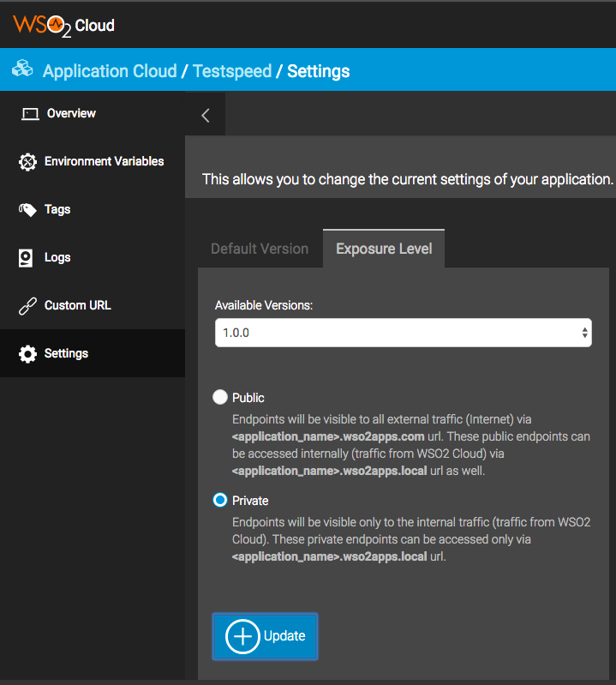The image size is (616, 685).
Task: Open the Environment Variables menu item
Action: click(x=104, y=161)
